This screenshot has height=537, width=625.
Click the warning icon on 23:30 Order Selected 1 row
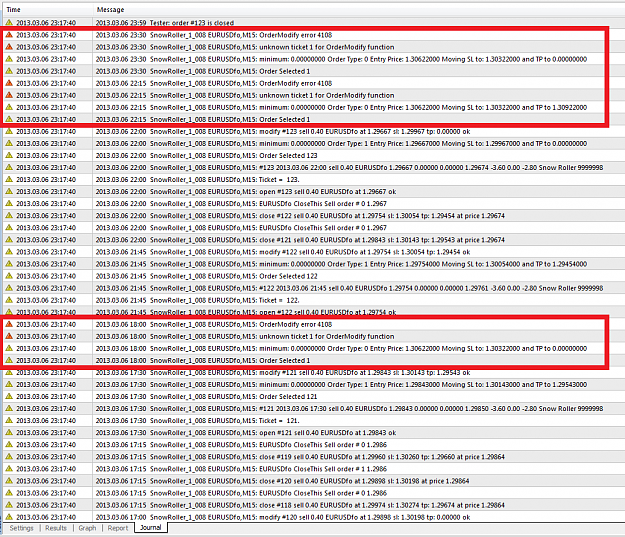9,71
